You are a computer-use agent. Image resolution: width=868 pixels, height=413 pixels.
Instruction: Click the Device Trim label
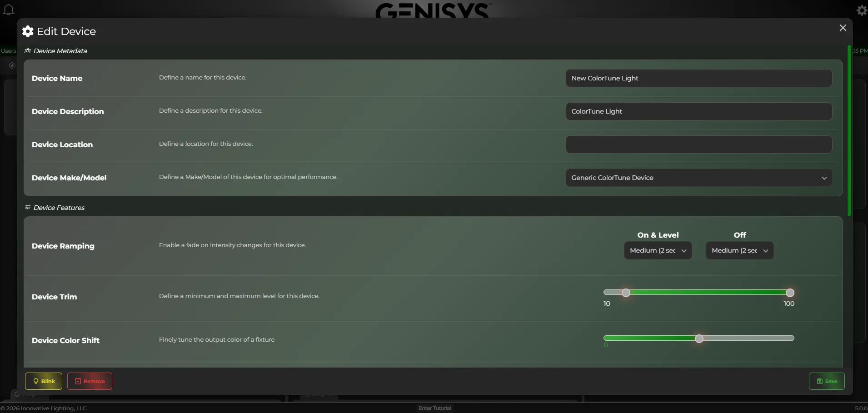[55, 297]
